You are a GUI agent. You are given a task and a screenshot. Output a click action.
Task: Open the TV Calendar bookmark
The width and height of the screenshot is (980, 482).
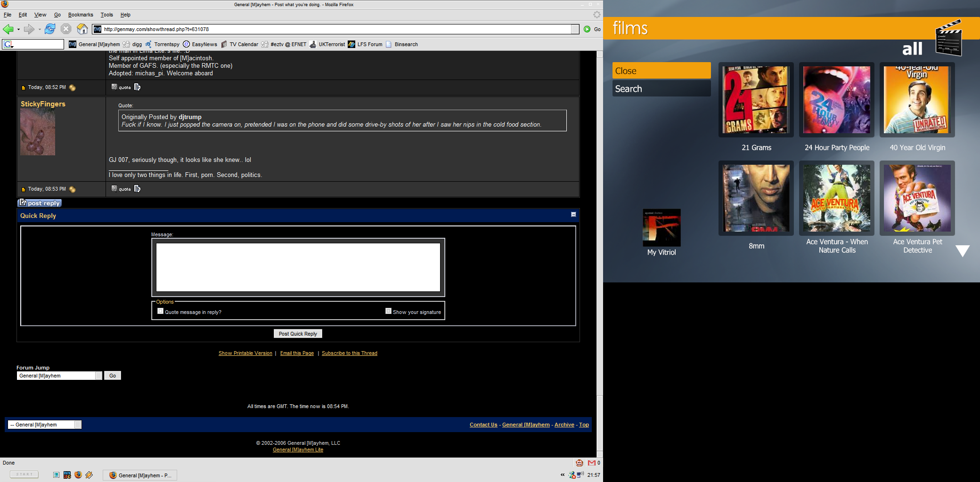(x=239, y=44)
